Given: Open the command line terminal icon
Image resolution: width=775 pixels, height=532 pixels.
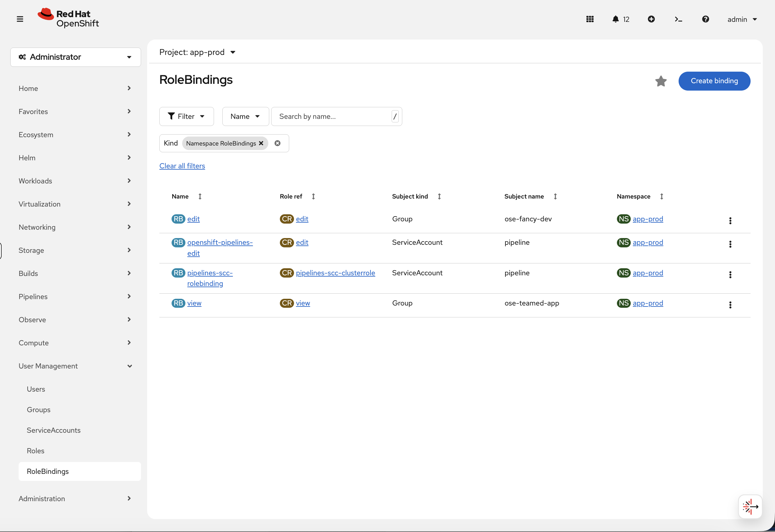Looking at the screenshot, I should point(678,19).
